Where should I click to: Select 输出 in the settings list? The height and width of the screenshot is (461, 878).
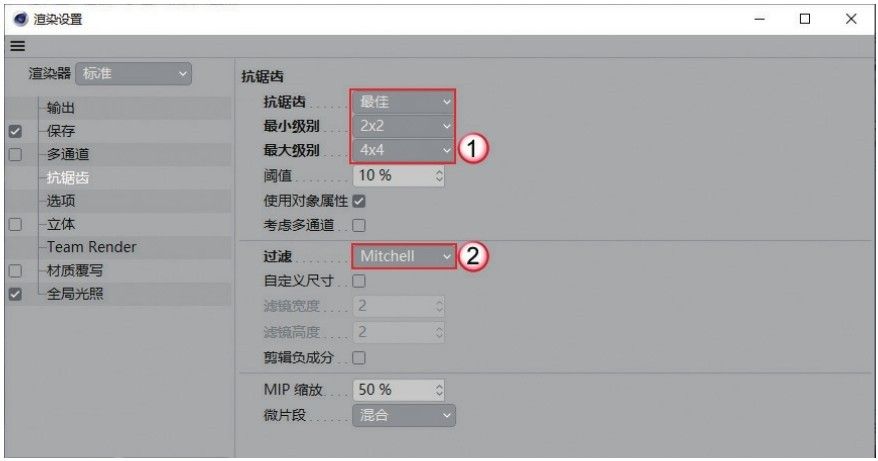click(61, 108)
